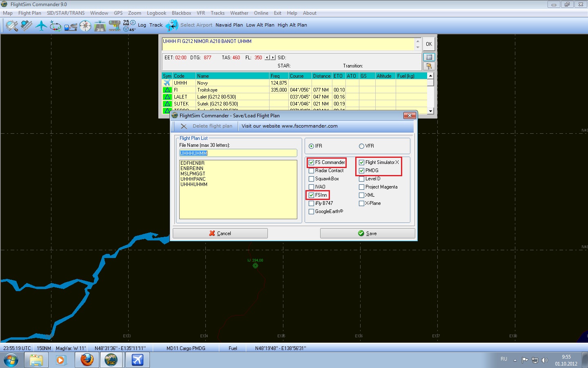
Task: Enable the XML checkbox
Action: (362, 195)
